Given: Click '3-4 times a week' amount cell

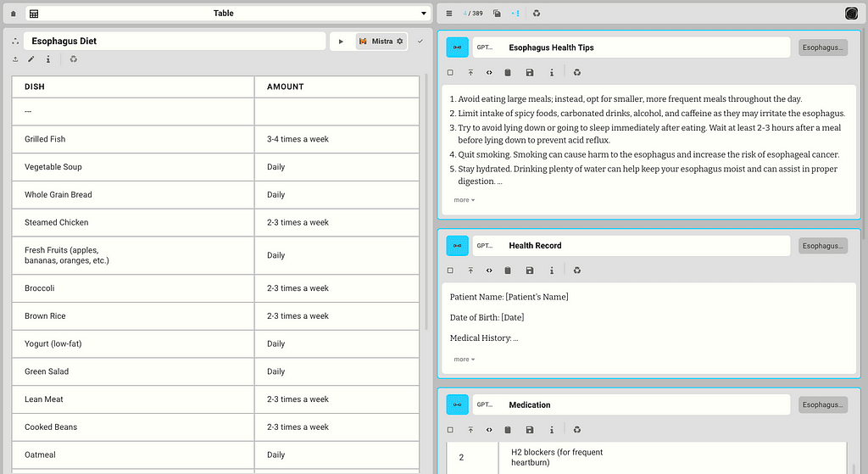Looking at the screenshot, I should (337, 140).
